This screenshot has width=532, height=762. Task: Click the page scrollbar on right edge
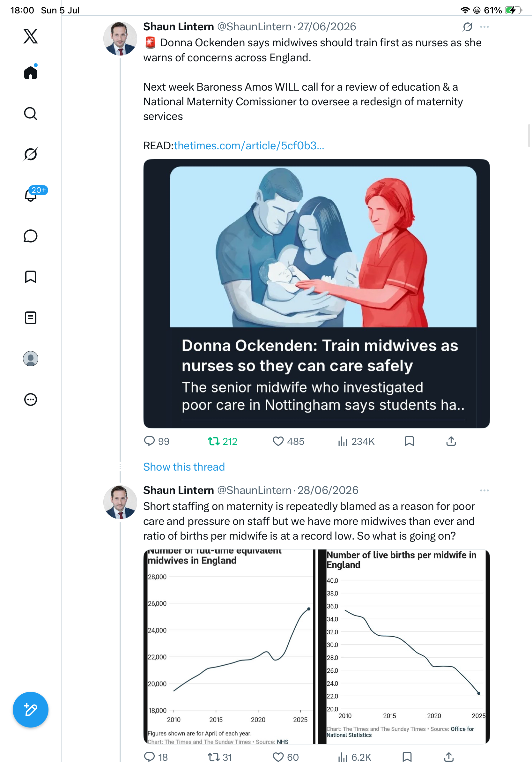529,135
